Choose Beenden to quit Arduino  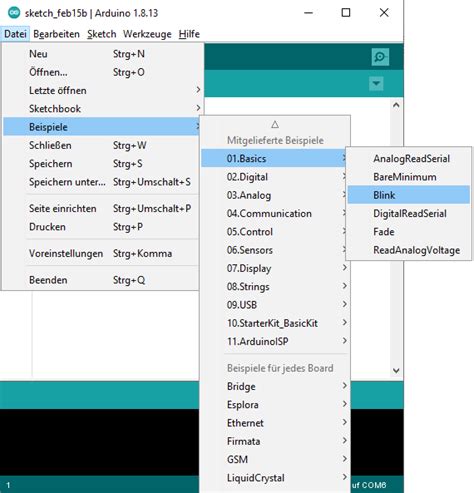(102, 280)
